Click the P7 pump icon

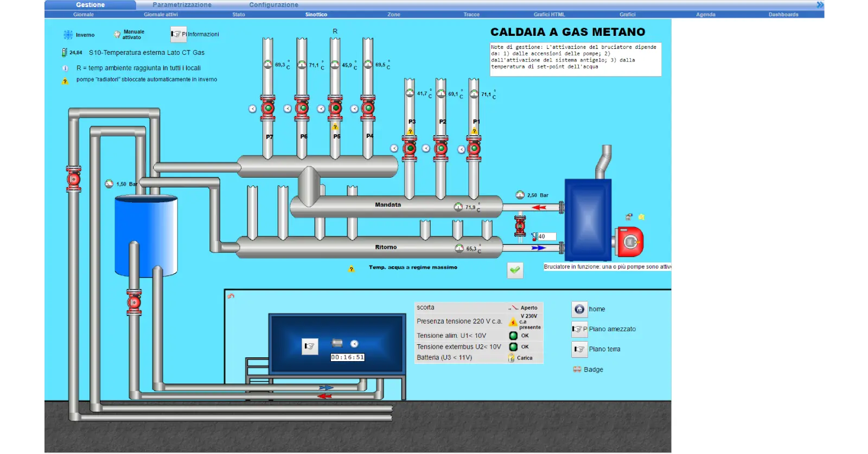(268, 108)
